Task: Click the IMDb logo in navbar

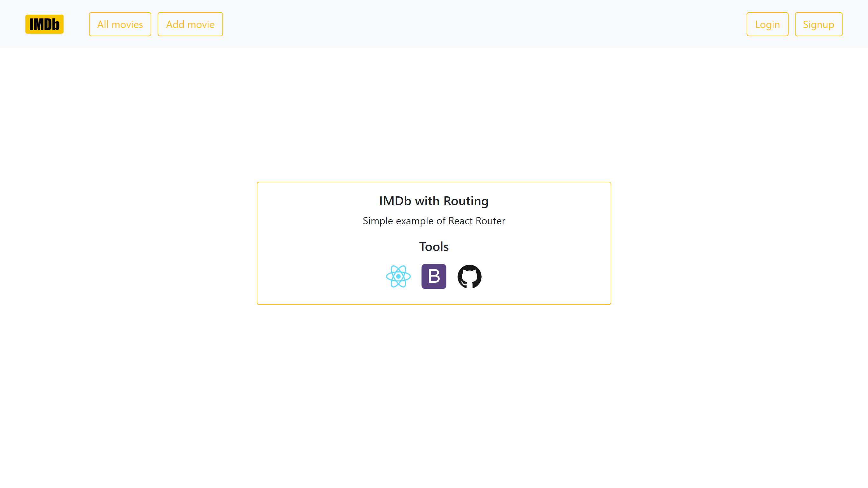Action: pos(44,24)
